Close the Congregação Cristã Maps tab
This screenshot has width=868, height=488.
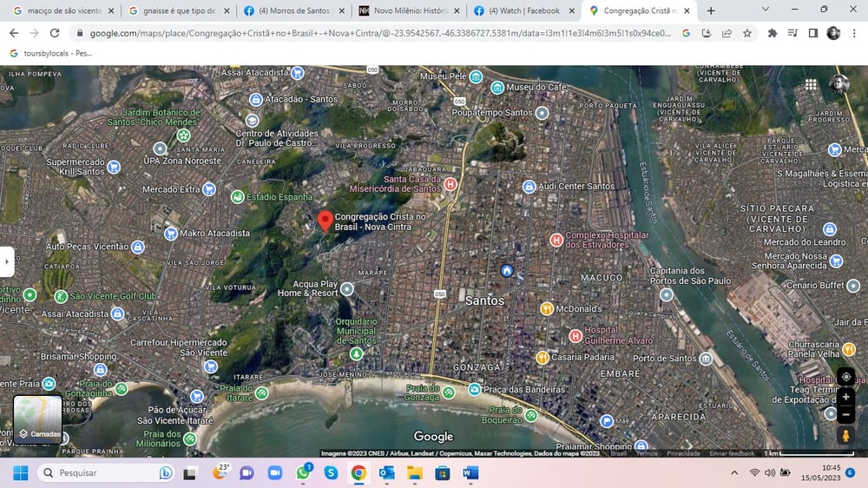(x=687, y=10)
